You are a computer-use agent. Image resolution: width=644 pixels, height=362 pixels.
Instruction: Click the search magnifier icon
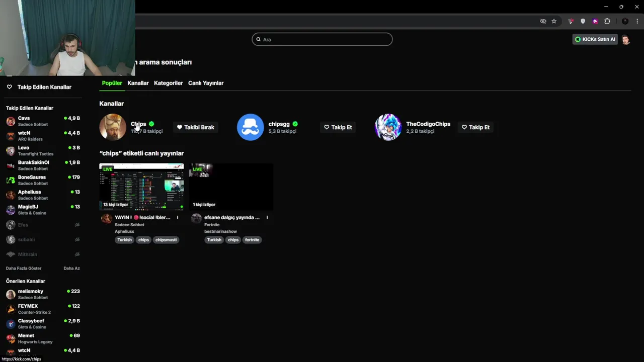(259, 39)
